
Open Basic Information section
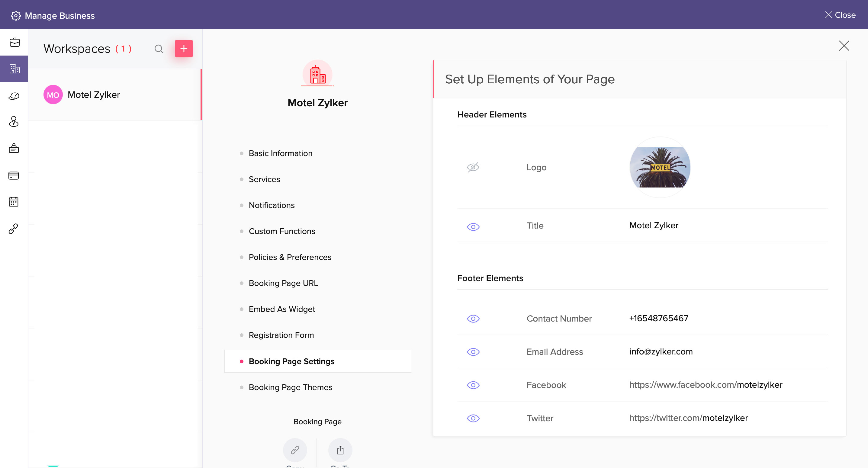click(280, 153)
